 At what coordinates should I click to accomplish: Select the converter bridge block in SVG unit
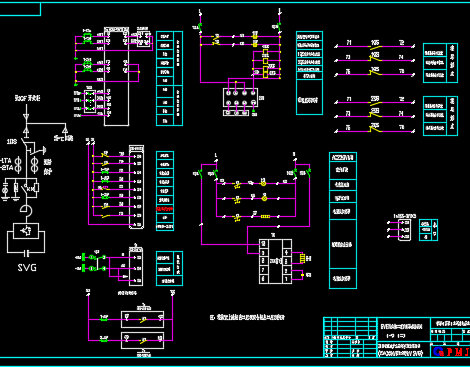coord(26,231)
